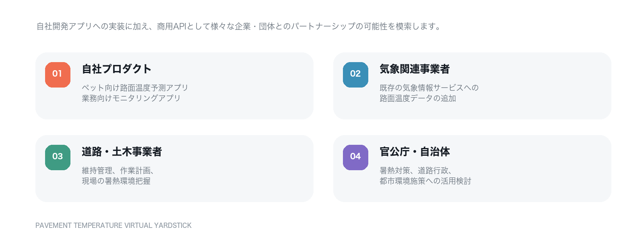This screenshot has width=644, height=242.
Task: Click the 業務向けモニタリングアプリ text line
Action: 131,98
